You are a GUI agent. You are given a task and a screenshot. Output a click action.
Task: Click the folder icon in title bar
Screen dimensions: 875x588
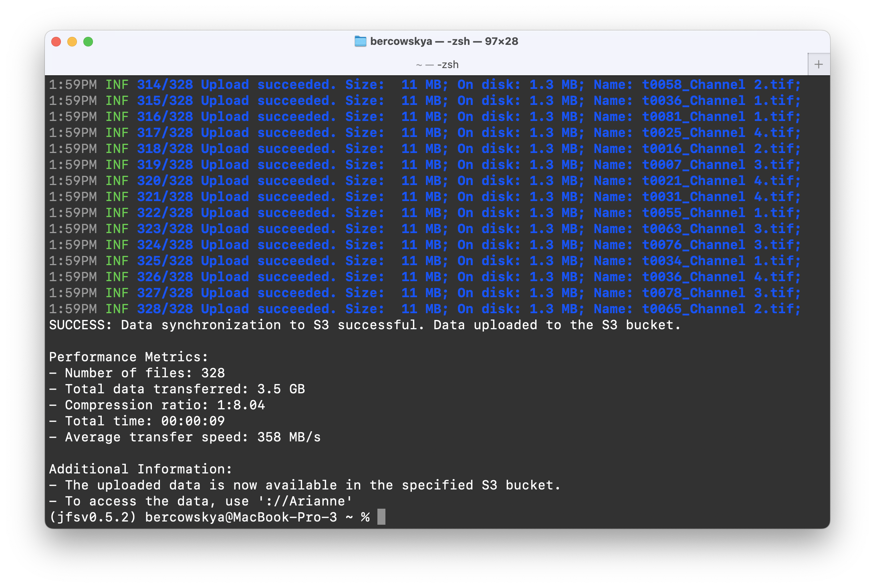coord(360,41)
